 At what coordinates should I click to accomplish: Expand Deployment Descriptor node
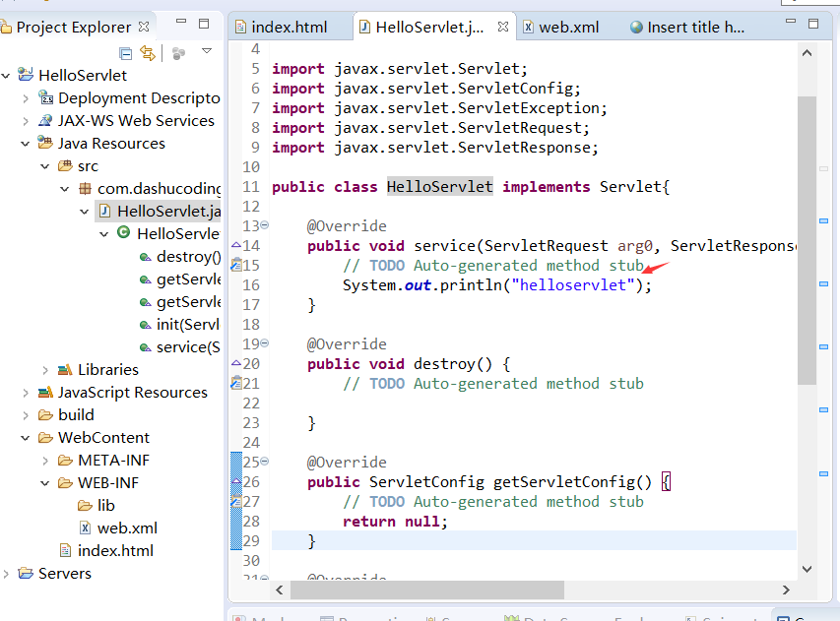click(26, 98)
